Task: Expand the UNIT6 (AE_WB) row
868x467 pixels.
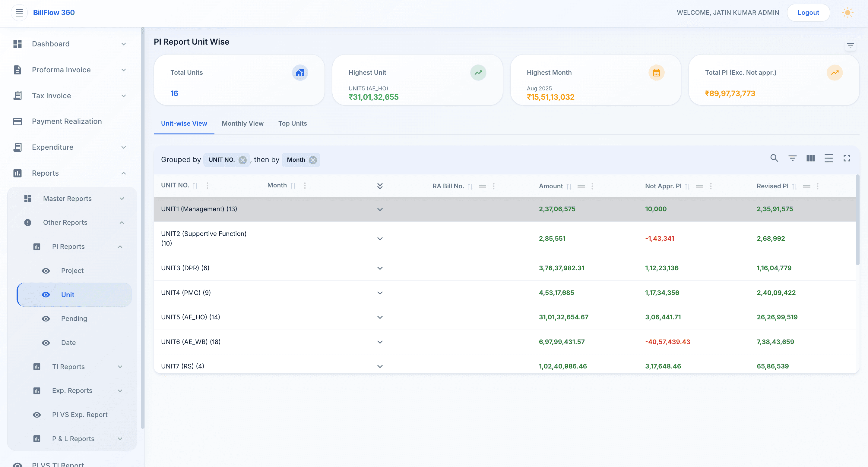Action: pyautogui.click(x=380, y=342)
